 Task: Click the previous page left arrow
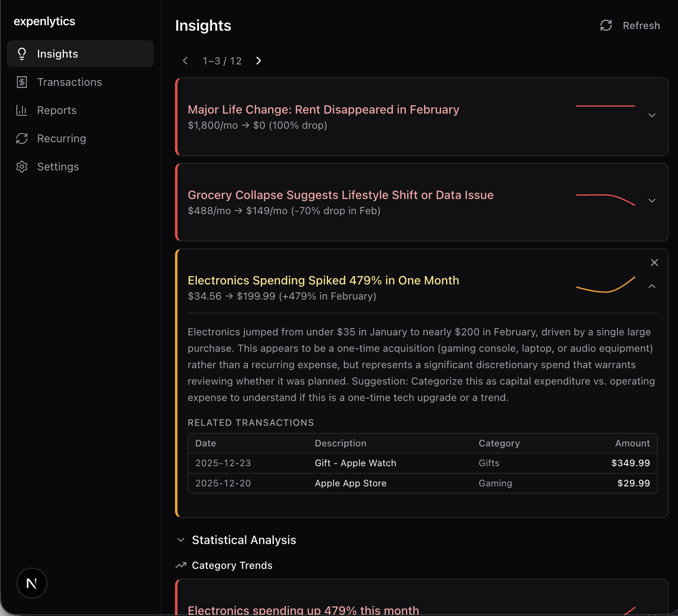(185, 61)
